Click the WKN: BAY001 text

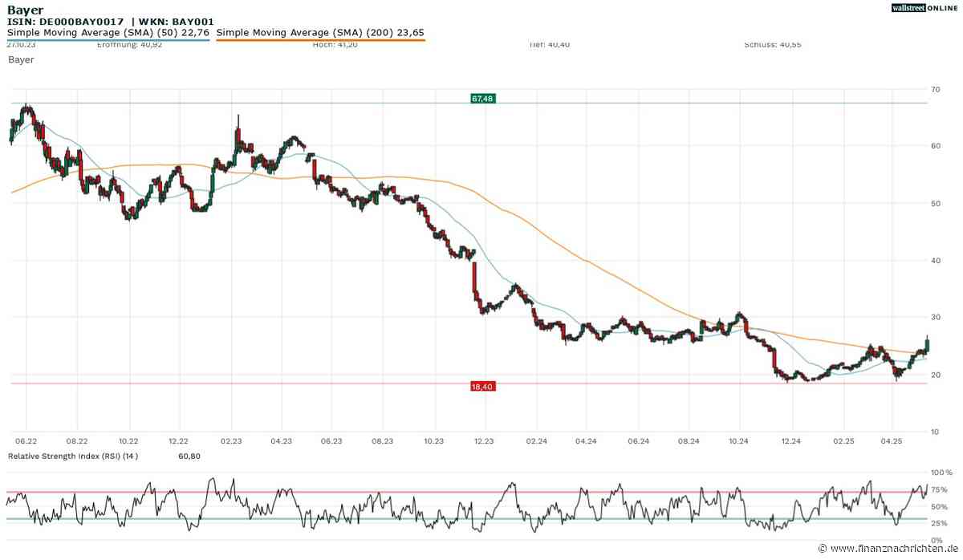point(177,22)
